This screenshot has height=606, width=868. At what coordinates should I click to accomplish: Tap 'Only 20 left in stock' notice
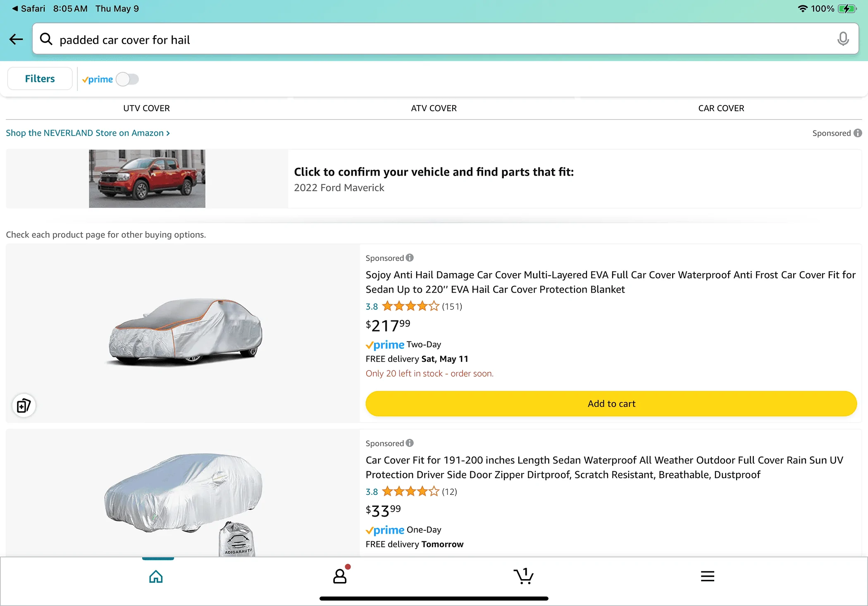tap(429, 374)
